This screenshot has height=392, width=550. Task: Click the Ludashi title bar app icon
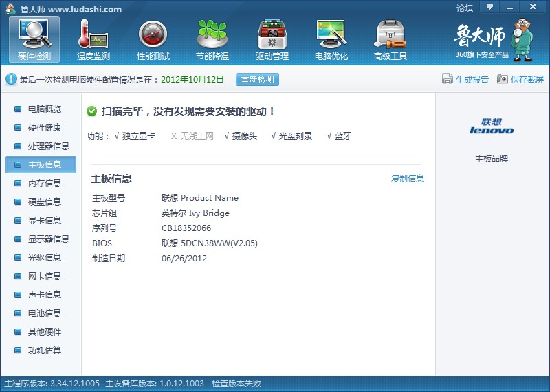tap(10, 9)
